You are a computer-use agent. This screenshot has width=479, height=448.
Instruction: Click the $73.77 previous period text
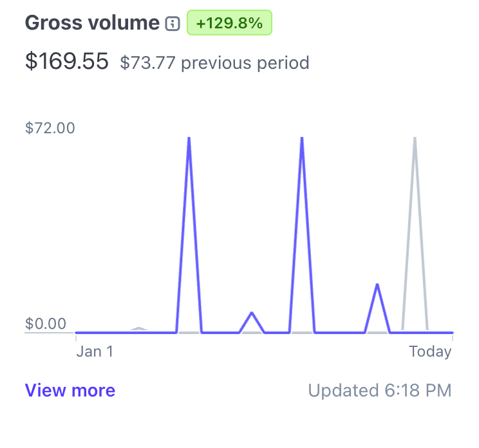pyautogui.click(x=214, y=62)
